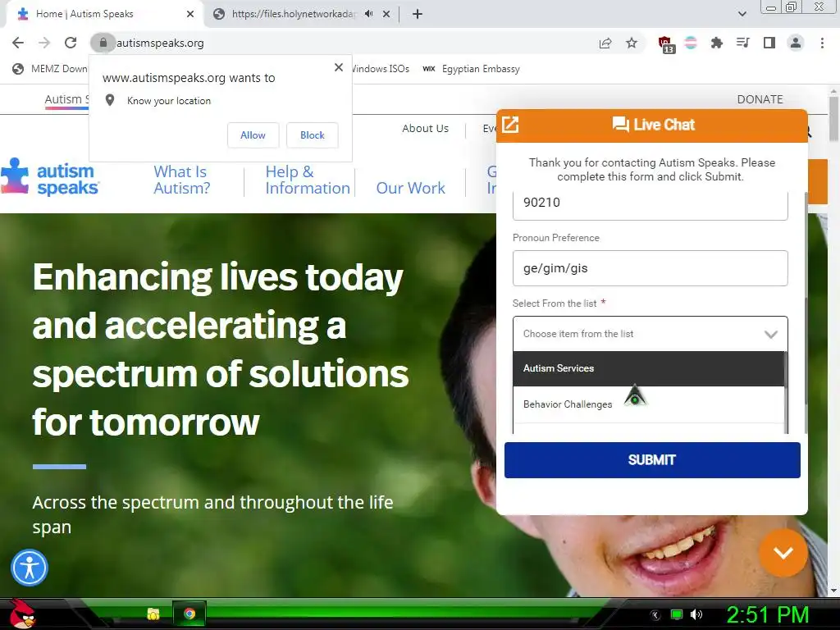Open the Egyptian Embassy bookmark

pos(472,69)
